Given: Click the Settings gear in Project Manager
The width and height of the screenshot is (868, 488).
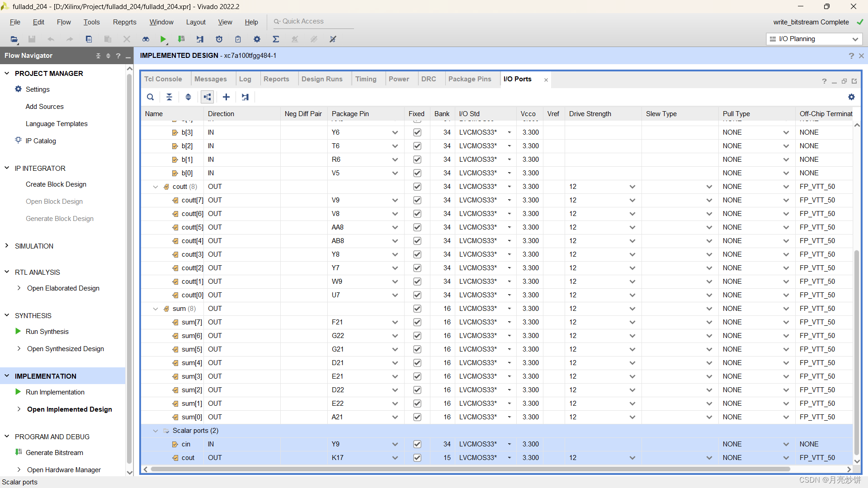Looking at the screenshot, I should [18, 89].
